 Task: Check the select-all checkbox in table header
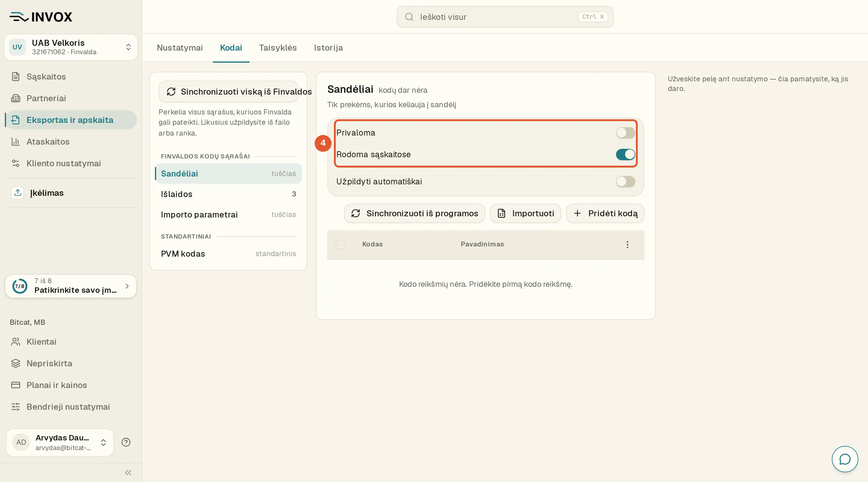[x=341, y=245]
